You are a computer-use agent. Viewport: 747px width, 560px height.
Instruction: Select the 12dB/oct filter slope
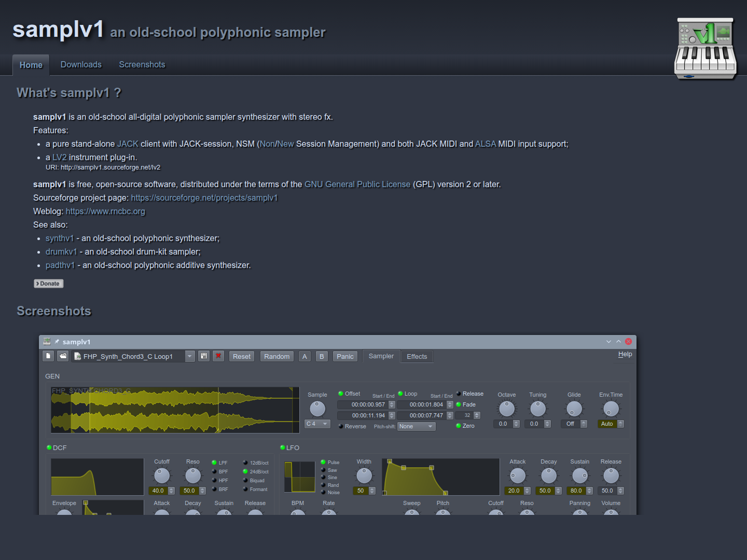pos(256,463)
